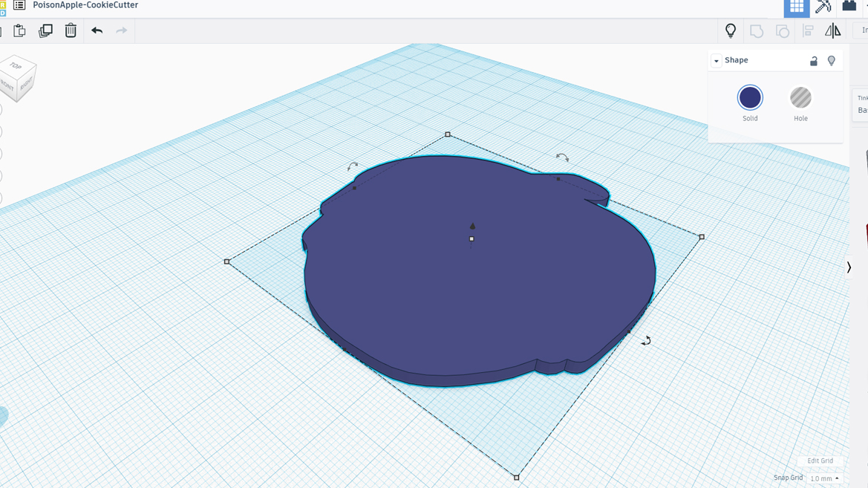Screen dimensions: 868x488
Task: Click the Ungroup shapes icon
Action: [782, 31]
